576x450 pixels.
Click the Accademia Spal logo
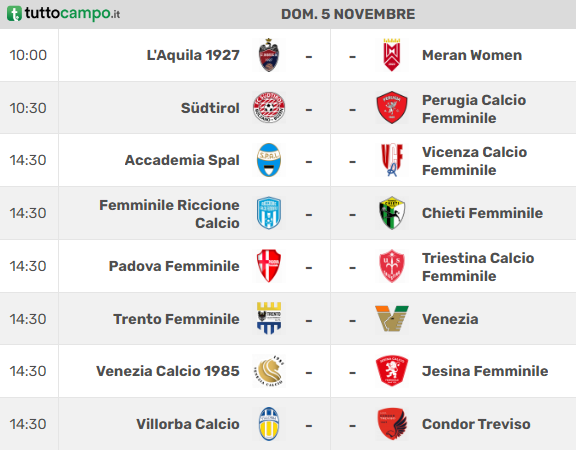coord(269,160)
